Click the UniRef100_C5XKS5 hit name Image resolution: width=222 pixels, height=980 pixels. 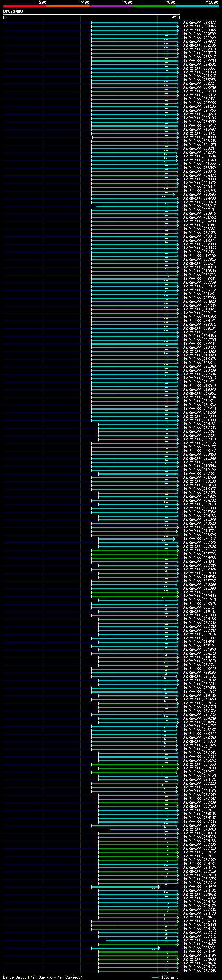click(x=199, y=443)
